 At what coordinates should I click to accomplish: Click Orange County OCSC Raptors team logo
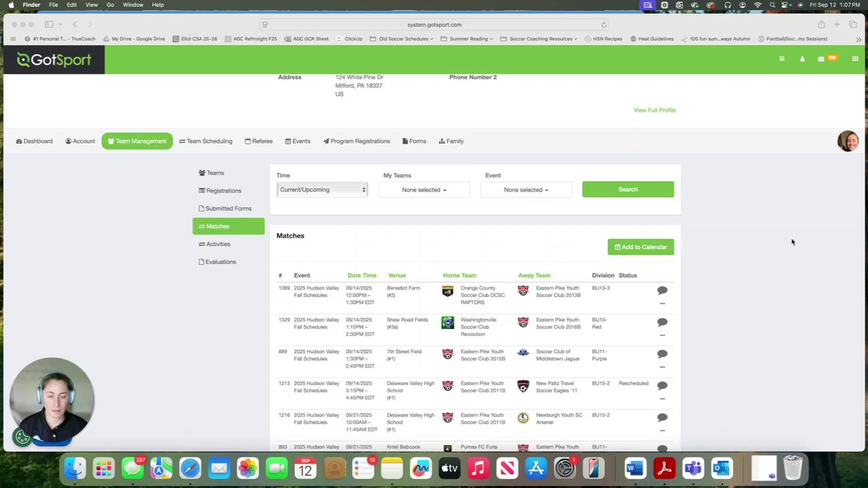pos(448,291)
